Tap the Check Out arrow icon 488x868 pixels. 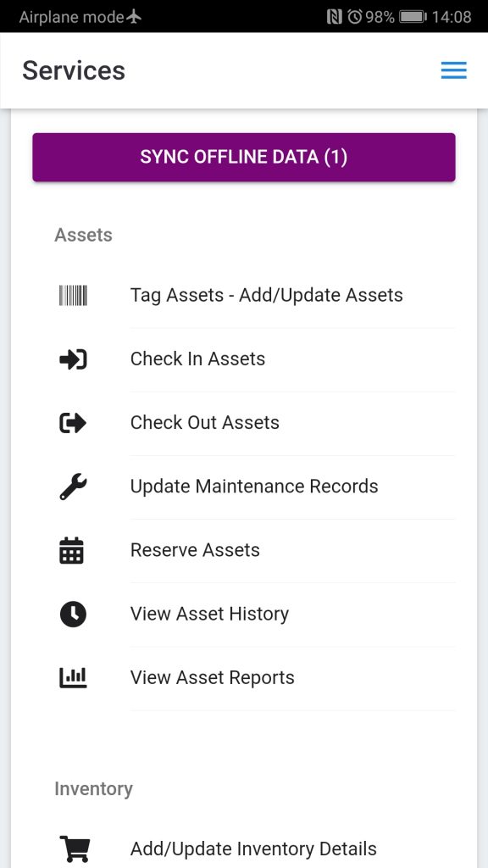click(x=73, y=424)
